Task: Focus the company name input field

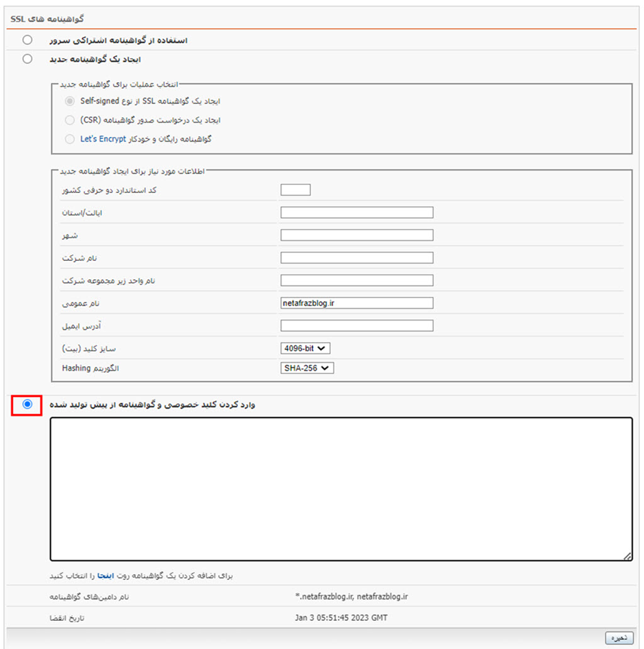Action: click(357, 258)
